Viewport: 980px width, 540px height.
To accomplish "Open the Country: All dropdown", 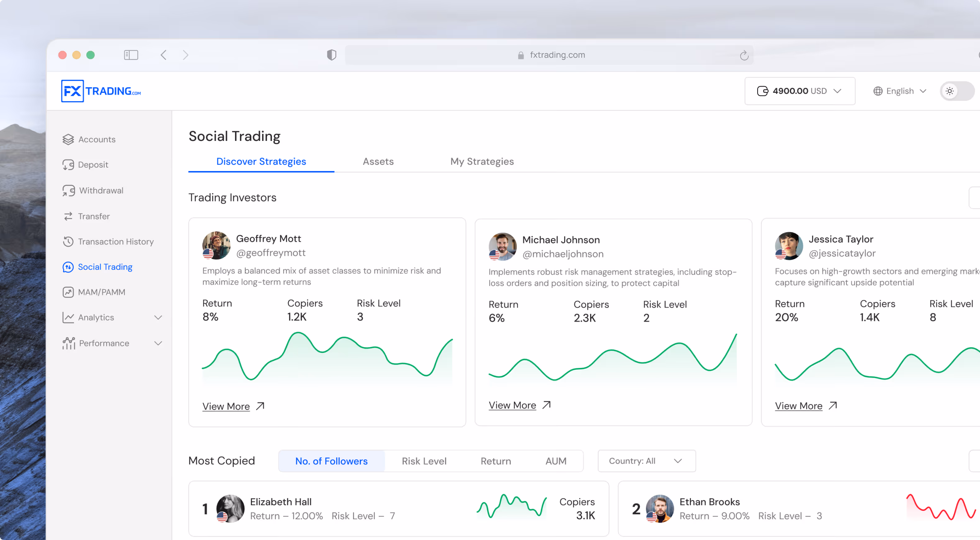I will point(647,461).
